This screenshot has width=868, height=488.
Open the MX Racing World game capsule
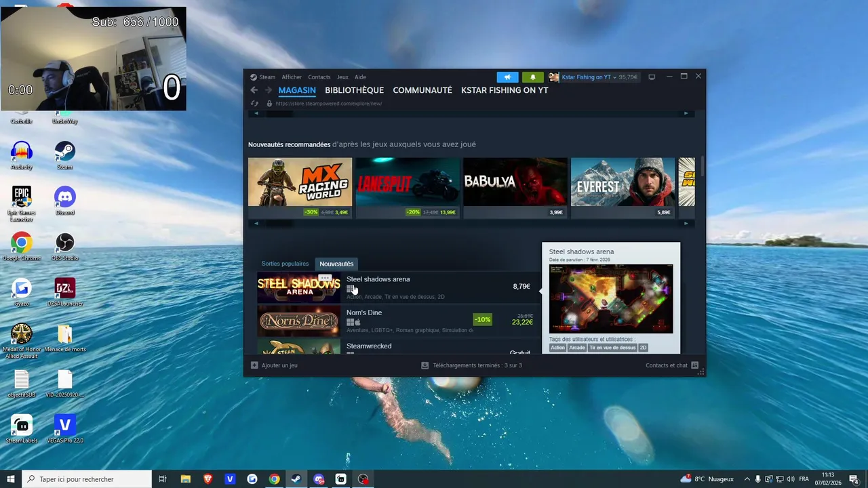300,188
